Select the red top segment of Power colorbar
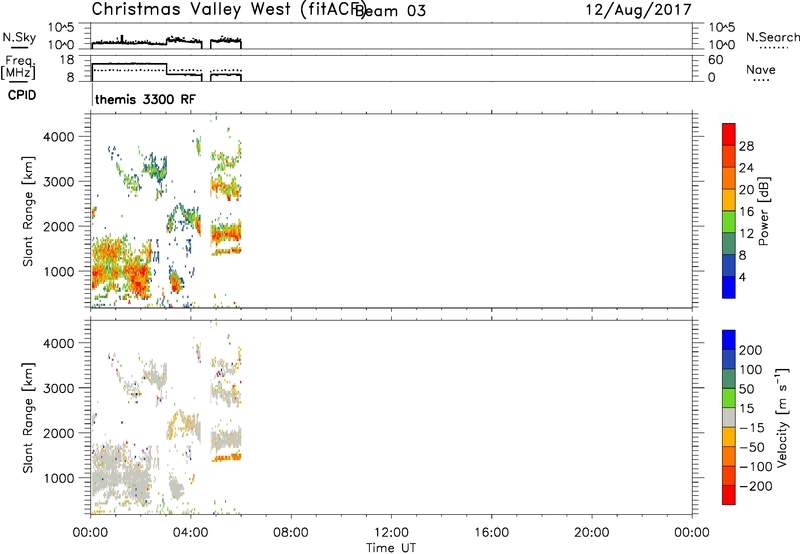Image resolution: width=800 pixels, height=554 pixels. 729,134
